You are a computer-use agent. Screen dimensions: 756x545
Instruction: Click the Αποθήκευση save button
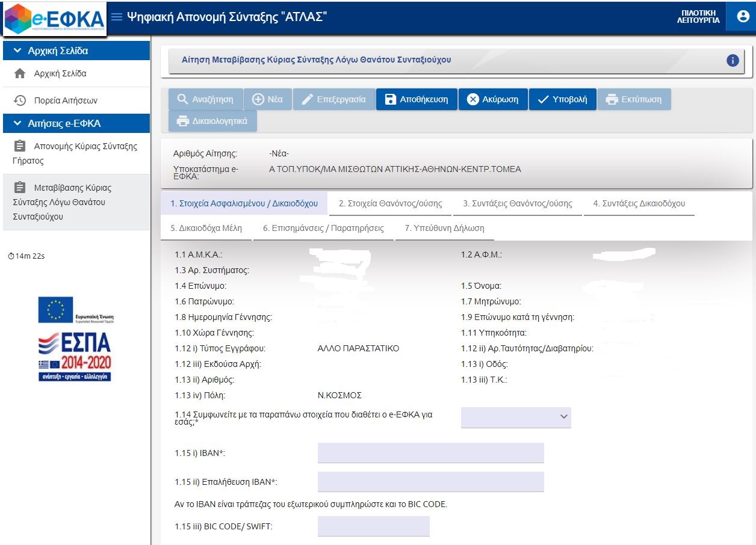tap(417, 99)
